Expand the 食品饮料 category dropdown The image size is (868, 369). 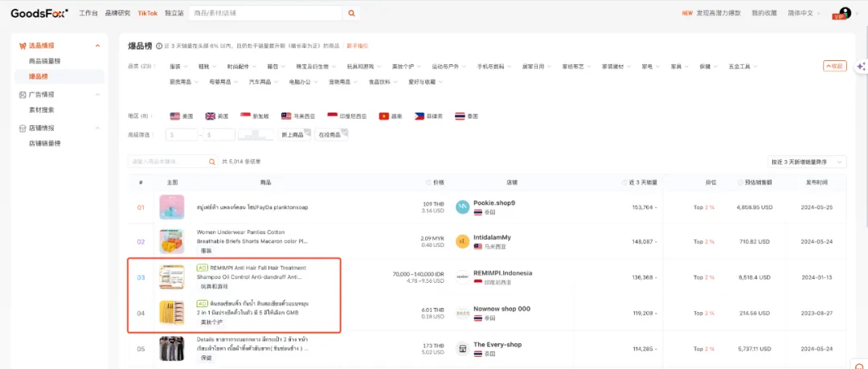click(383, 82)
